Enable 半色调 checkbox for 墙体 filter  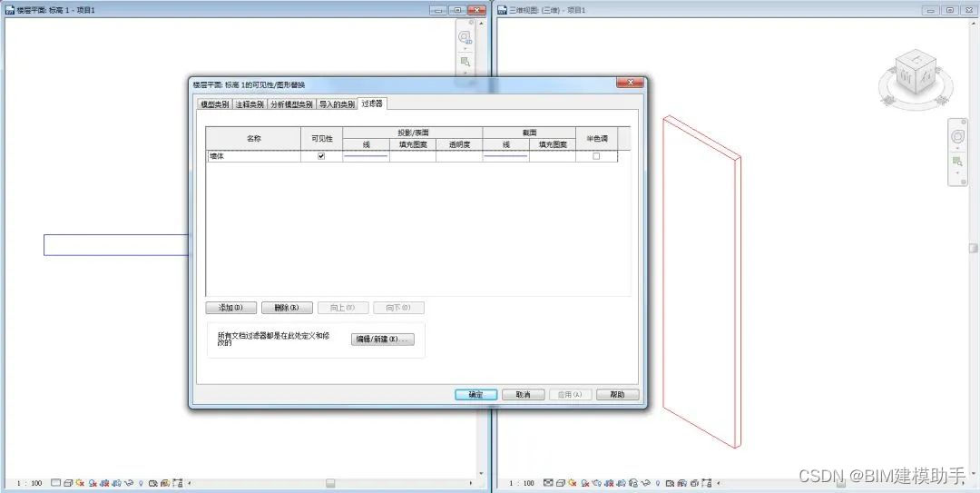(x=596, y=156)
